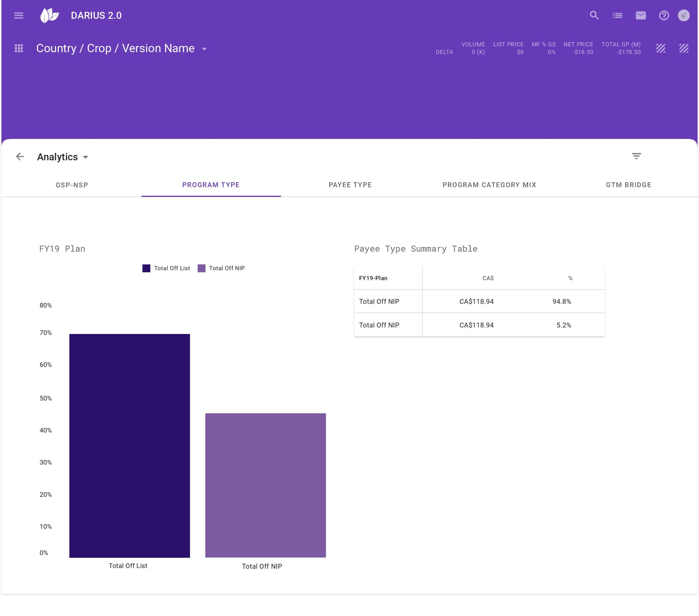
Task: Open the hamburger navigation menu
Action: (19, 15)
